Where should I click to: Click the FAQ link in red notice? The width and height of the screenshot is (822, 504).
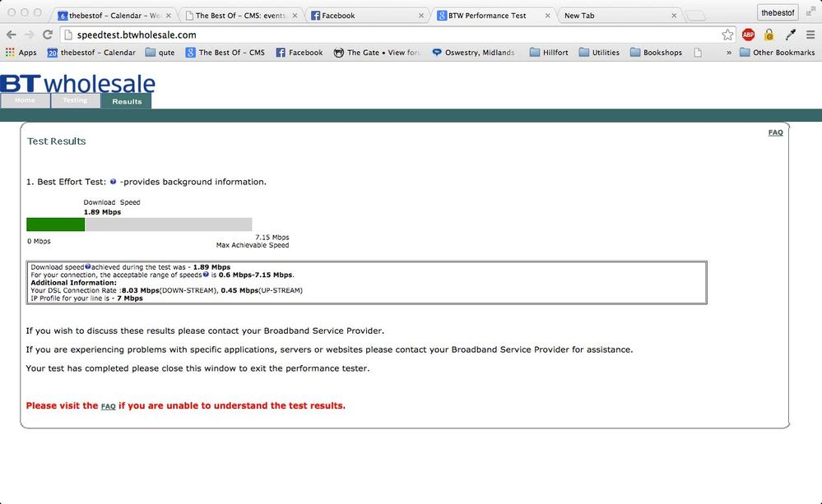tap(108, 406)
